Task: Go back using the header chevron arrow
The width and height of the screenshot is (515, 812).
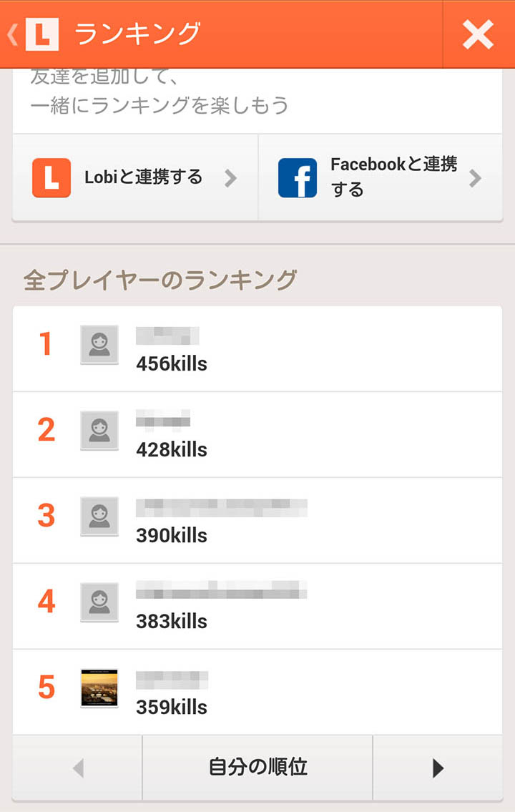Action: click(x=12, y=34)
